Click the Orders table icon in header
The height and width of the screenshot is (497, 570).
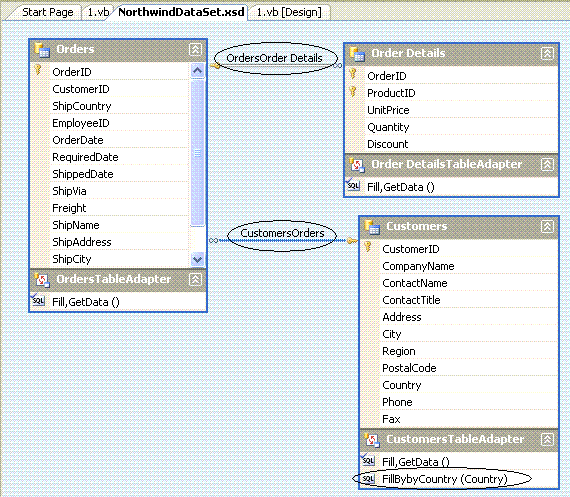click(x=42, y=50)
